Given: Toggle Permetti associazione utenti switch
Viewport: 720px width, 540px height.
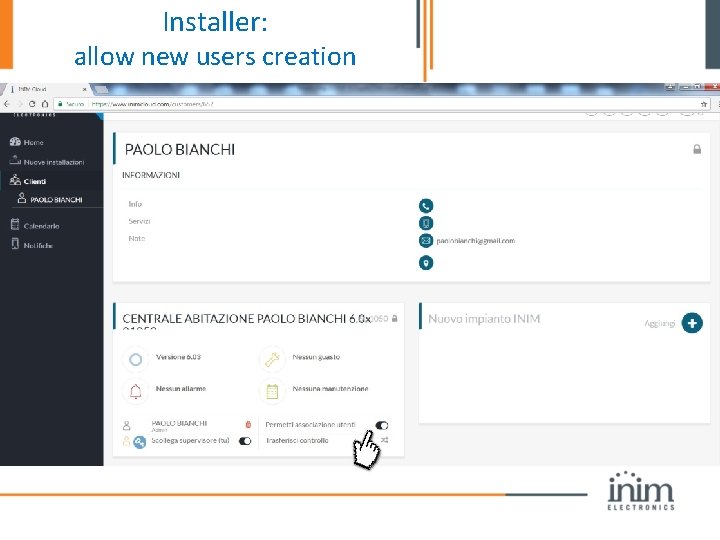Looking at the screenshot, I should [382, 425].
